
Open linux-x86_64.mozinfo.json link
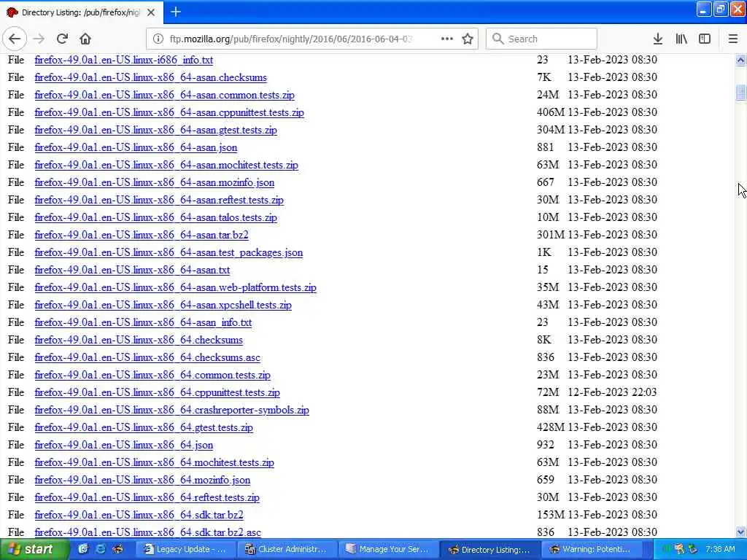coord(142,480)
